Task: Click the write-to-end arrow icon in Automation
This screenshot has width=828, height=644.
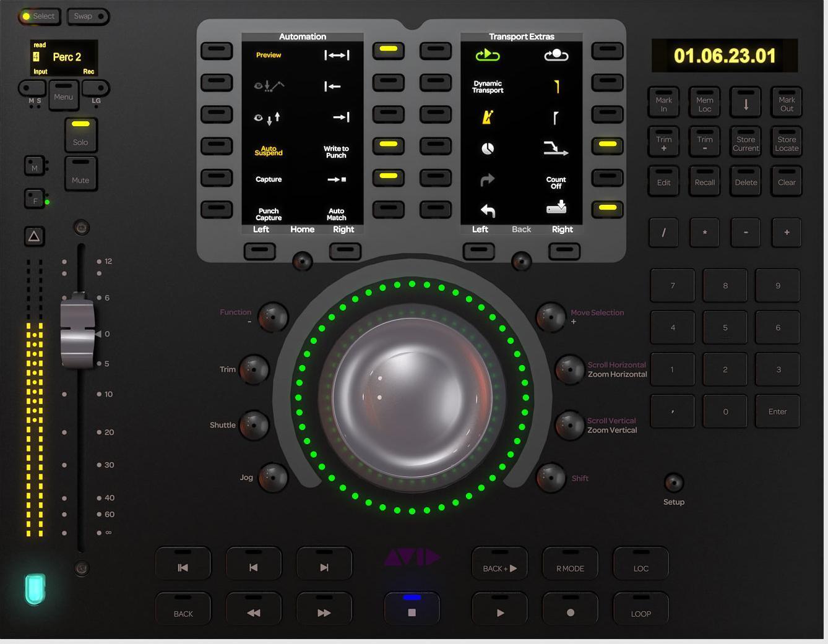Action: (x=340, y=118)
